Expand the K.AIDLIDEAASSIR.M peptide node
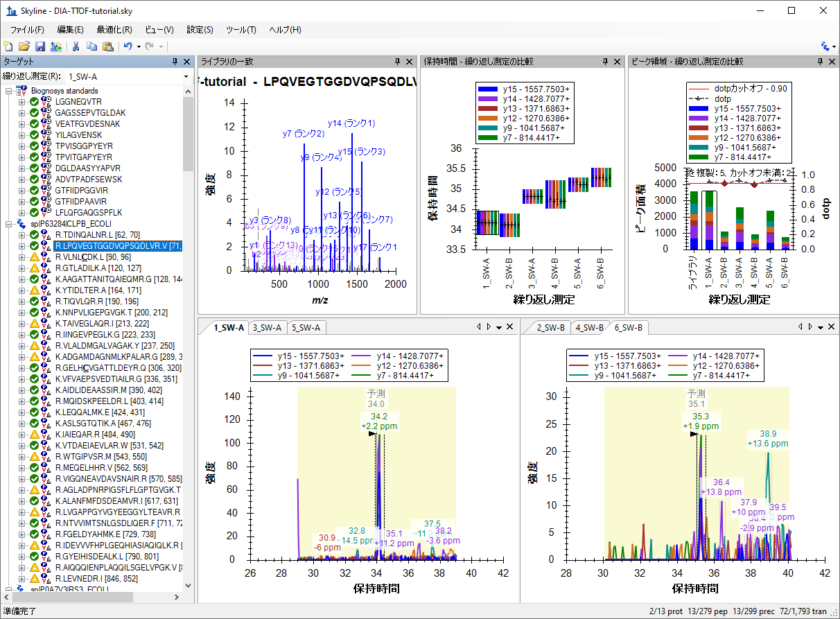840x619 pixels. point(21,390)
